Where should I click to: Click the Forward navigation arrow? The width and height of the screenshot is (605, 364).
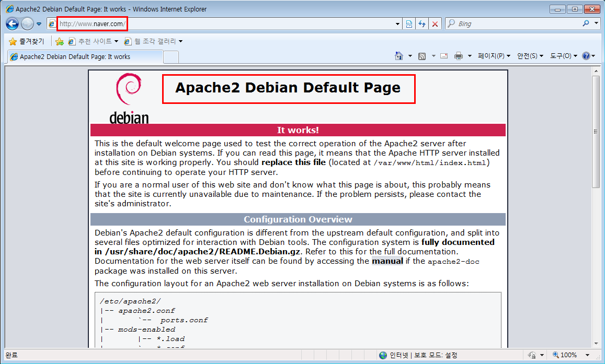[x=27, y=24]
